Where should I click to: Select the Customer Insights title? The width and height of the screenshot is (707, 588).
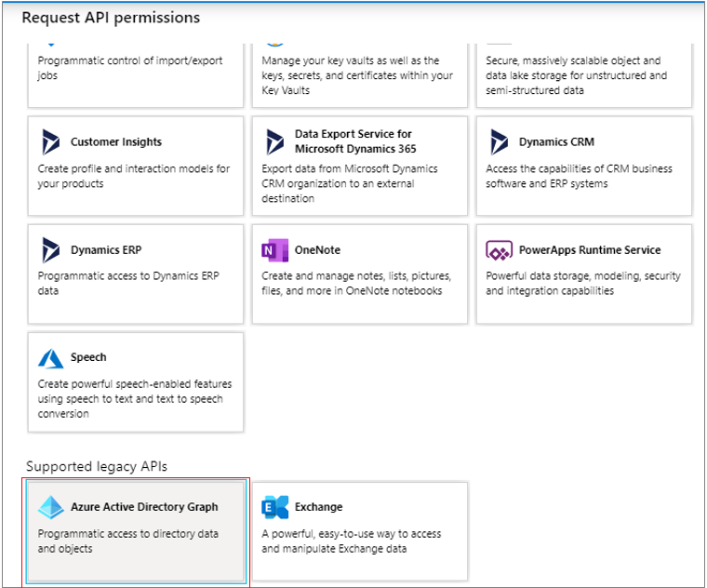click(x=116, y=141)
